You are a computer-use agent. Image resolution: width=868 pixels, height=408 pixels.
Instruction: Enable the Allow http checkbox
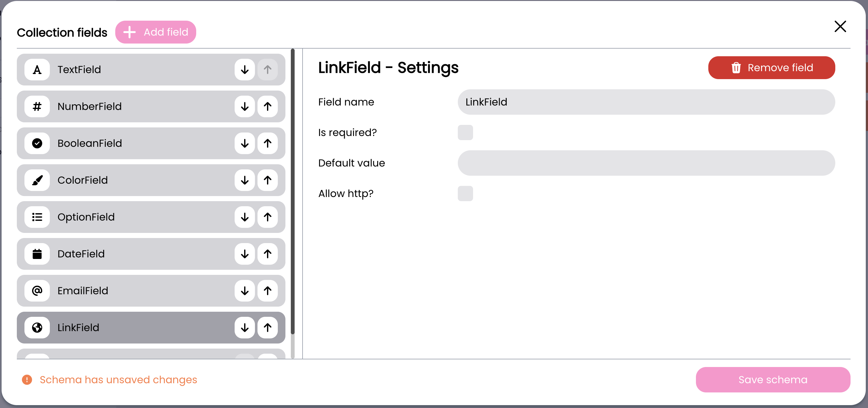point(465,194)
